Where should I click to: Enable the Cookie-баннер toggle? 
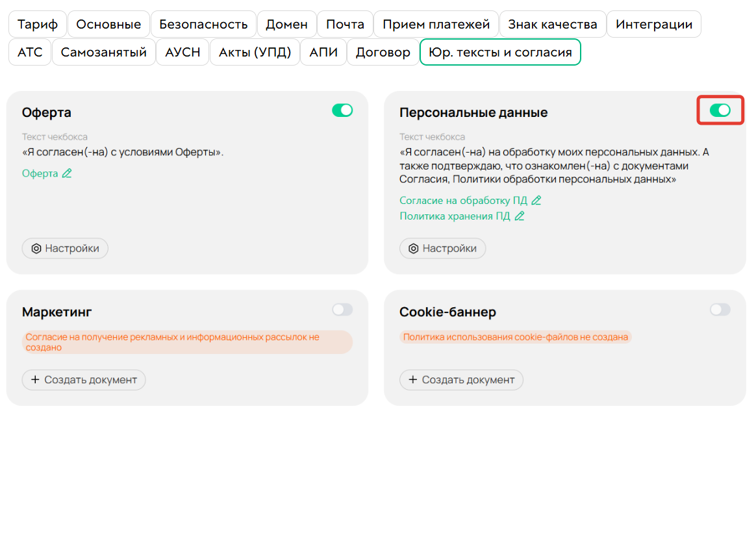coord(720,310)
